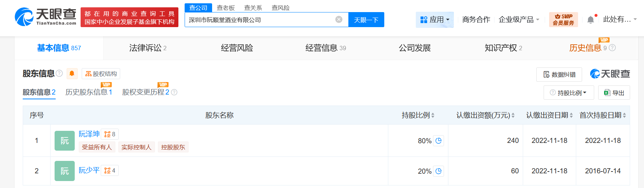Click the orange shareholder alert bell icon

click(x=72, y=74)
